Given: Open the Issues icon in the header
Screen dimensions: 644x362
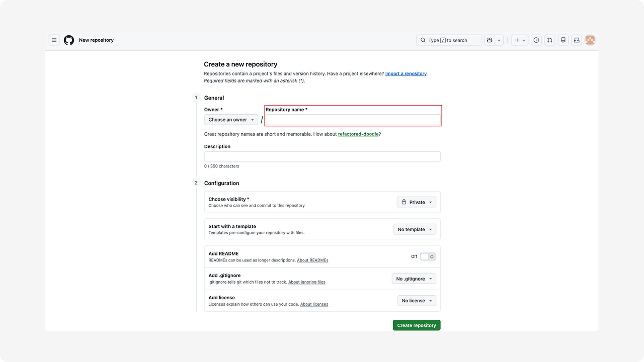Looking at the screenshot, I should (x=536, y=40).
